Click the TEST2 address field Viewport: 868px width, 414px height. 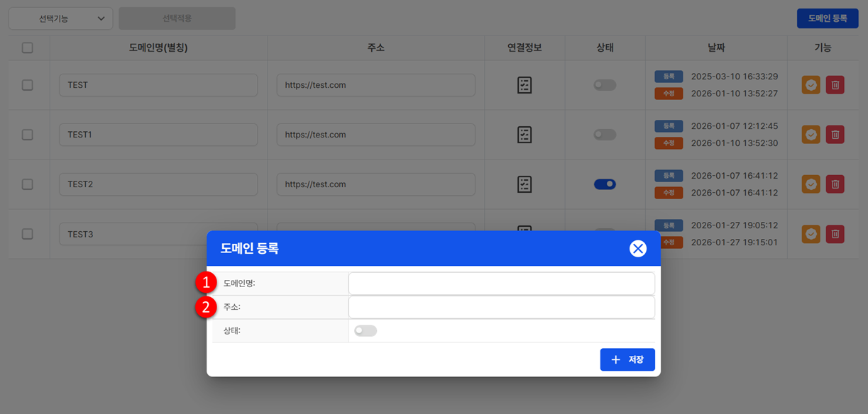[x=375, y=184]
